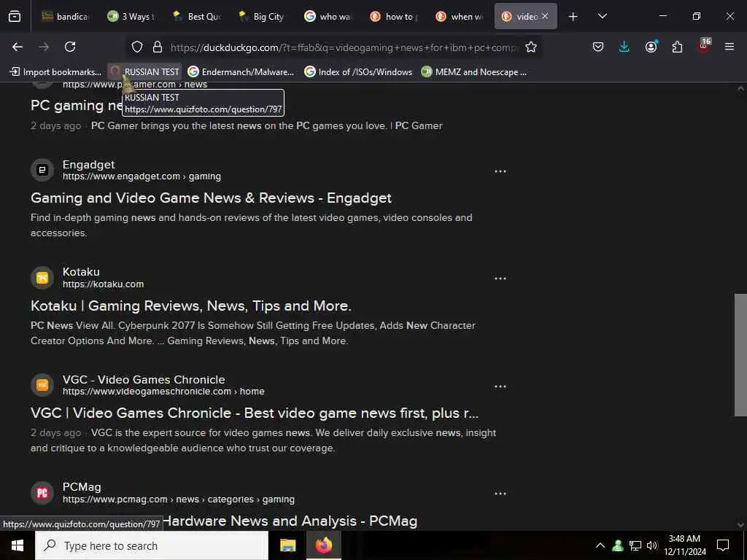
Task: Bookmark this page with the star
Action: (x=531, y=47)
